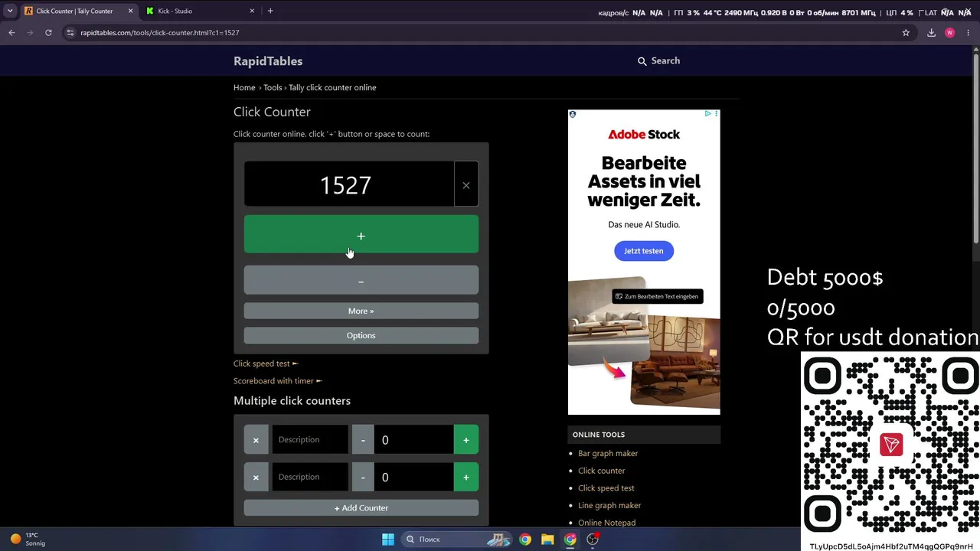Open the RapidTables home logo
980x551 pixels.
click(x=268, y=60)
